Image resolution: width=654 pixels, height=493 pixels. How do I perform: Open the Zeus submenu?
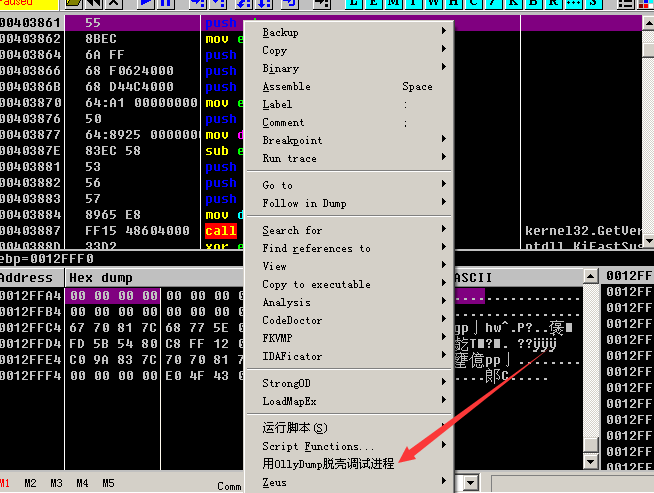click(x=349, y=482)
